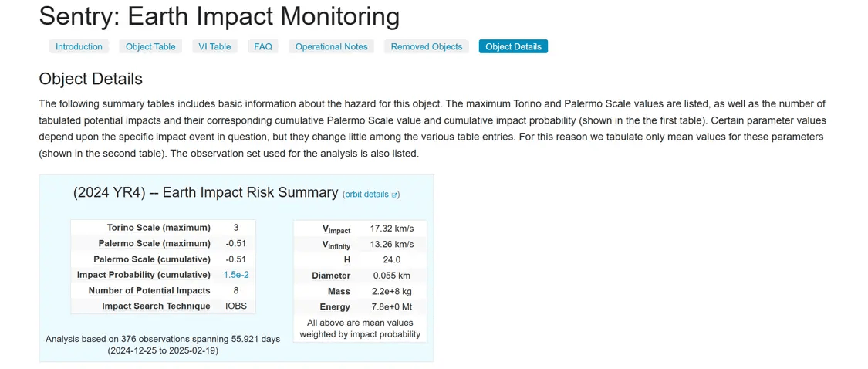Select the Removed Objects tab

[x=426, y=46]
